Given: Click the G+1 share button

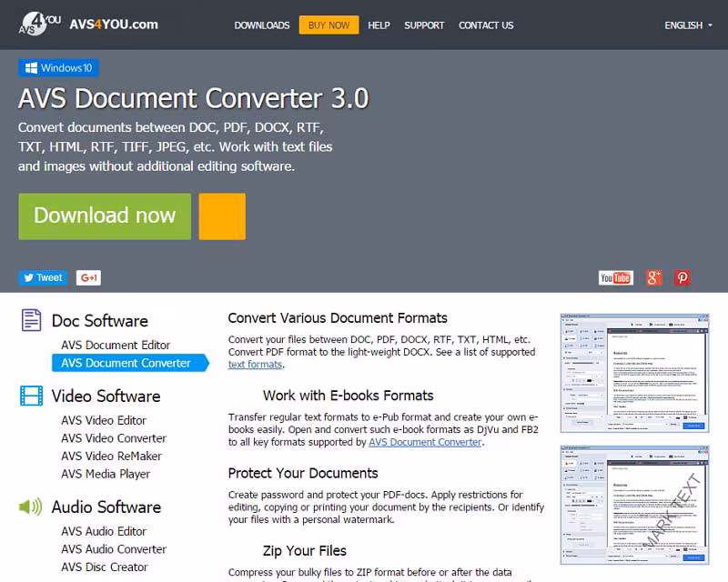Looking at the screenshot, I should coord(88,277).
